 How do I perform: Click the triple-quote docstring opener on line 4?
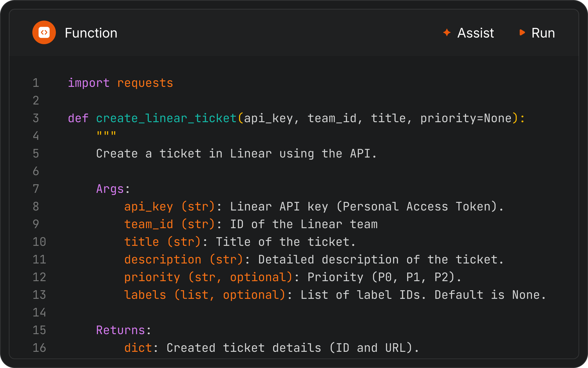(106, 133)
